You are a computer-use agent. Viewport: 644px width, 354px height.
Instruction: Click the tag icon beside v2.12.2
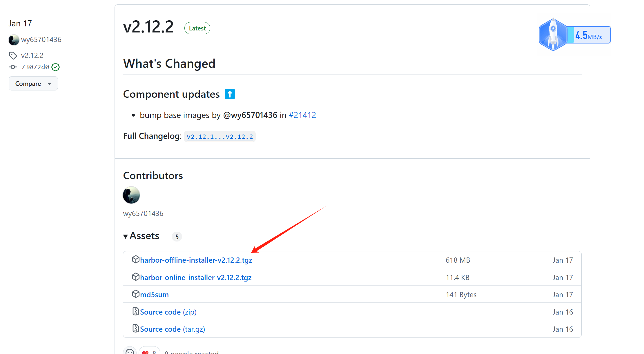pos(13,55)
